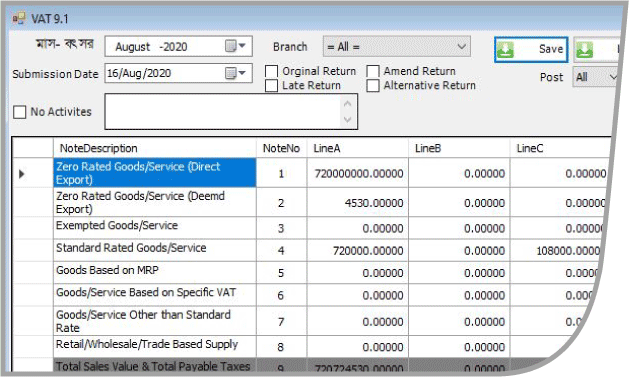The image size is (632, 377).
Task: Click LineB cell in the Retail/Wholesale/Trade row
Action: click(459, 347)
